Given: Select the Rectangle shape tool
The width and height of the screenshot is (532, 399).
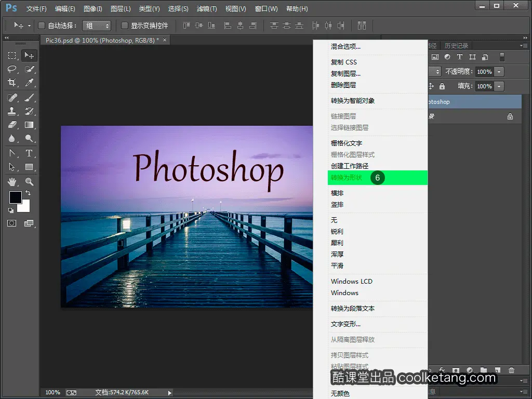Looking at the screenshot, I should coord(29,167).
